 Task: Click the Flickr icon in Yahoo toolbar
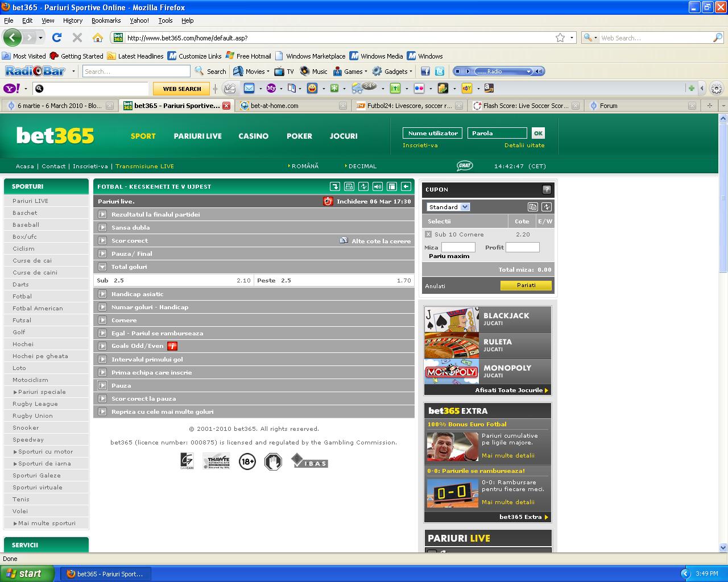pos(419,88)
